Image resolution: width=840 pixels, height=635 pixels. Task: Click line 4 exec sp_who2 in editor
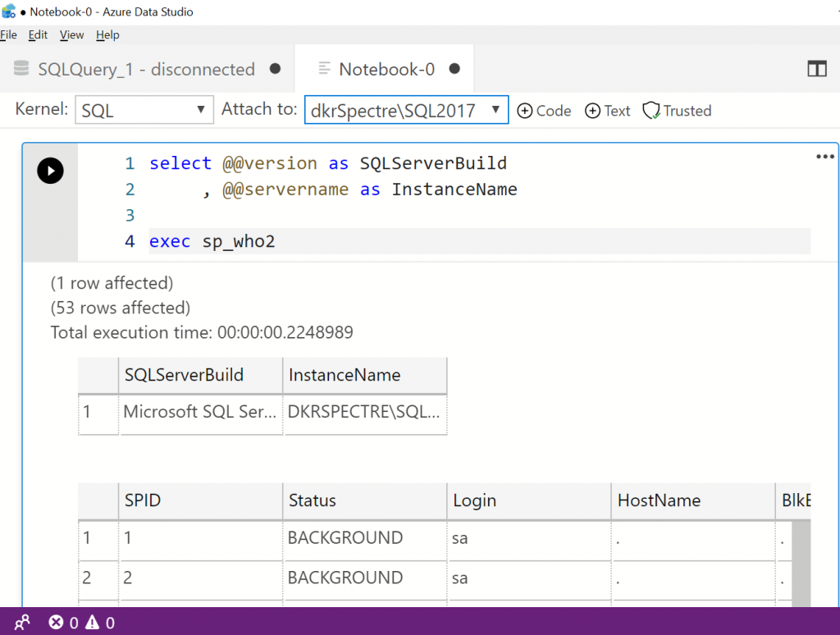pyautogui.click(x=212, y=242)
